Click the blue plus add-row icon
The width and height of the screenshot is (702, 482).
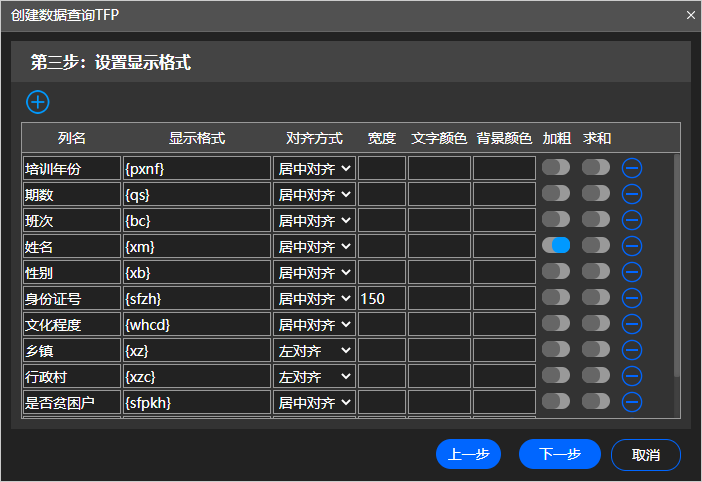[x=38, y=102]
